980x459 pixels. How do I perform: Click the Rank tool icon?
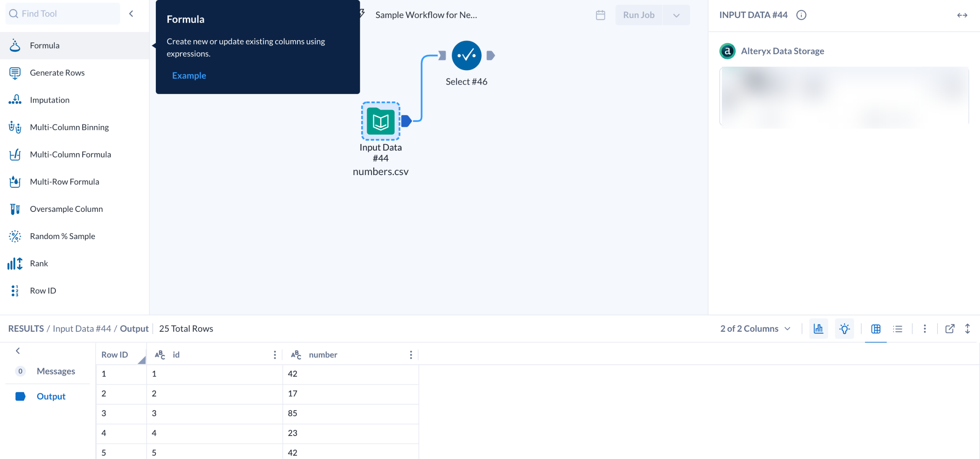click(15, 264)
